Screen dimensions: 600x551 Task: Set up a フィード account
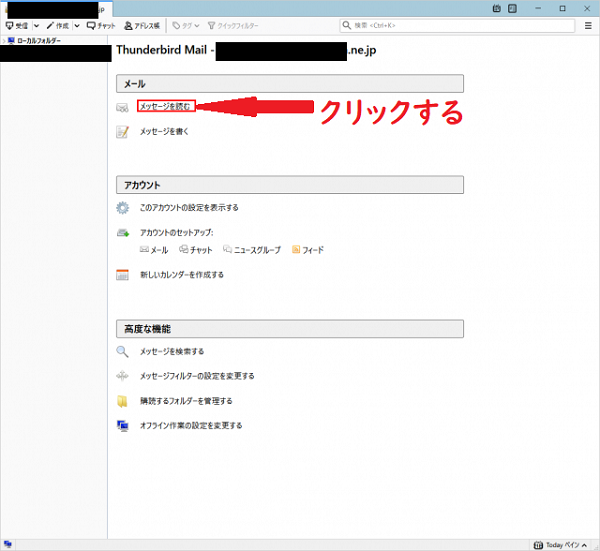click(308, 250)
